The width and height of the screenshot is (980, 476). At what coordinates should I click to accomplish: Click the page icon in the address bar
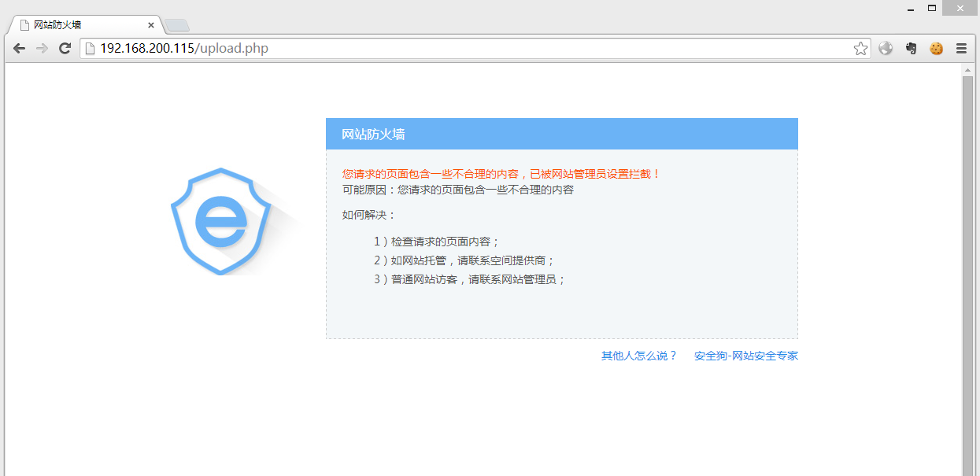90,49
